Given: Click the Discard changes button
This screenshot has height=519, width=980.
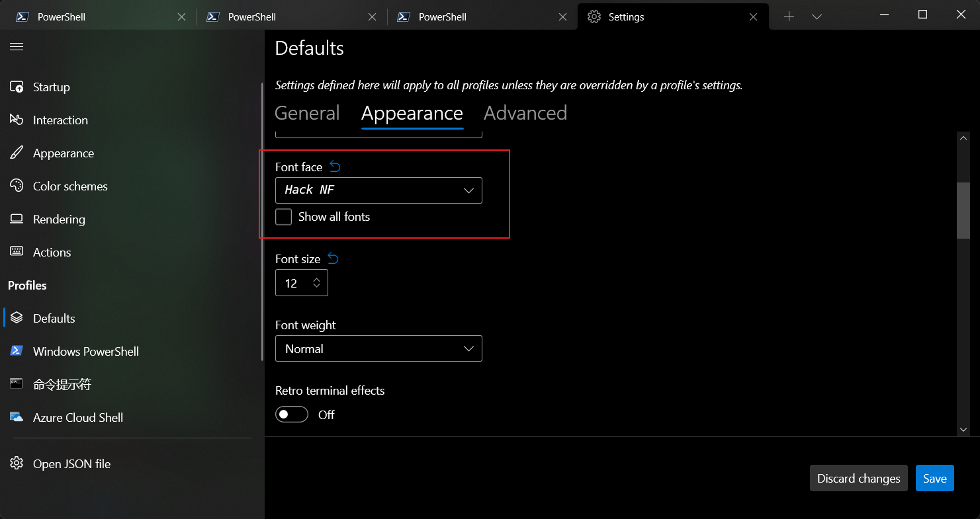Looking at the screenshot, I should point(858,478).
